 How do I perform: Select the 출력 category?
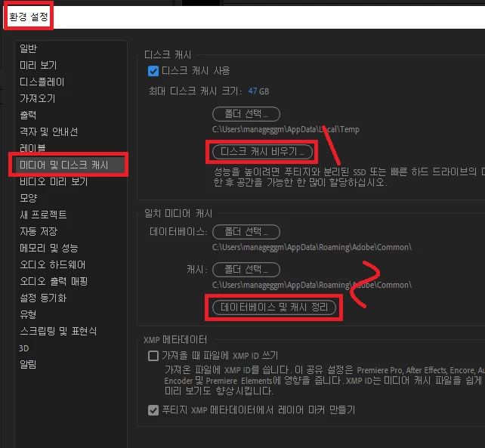[x=28, y=115]
